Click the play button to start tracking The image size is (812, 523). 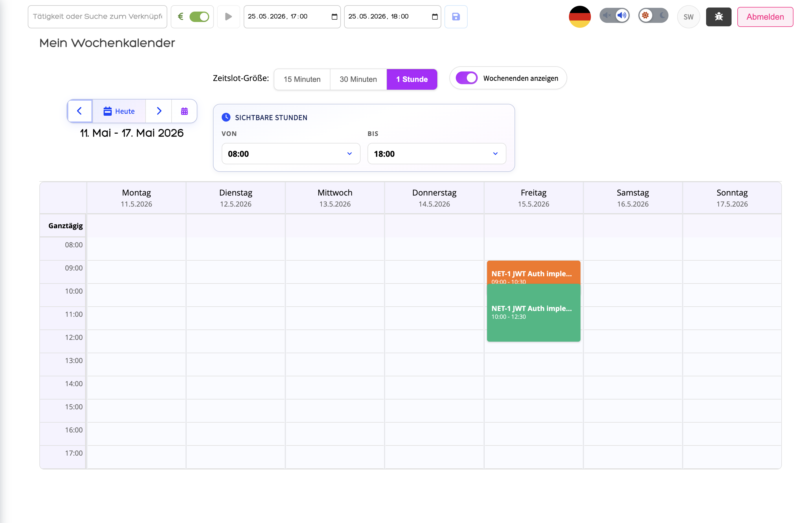[x=228, y=16]
